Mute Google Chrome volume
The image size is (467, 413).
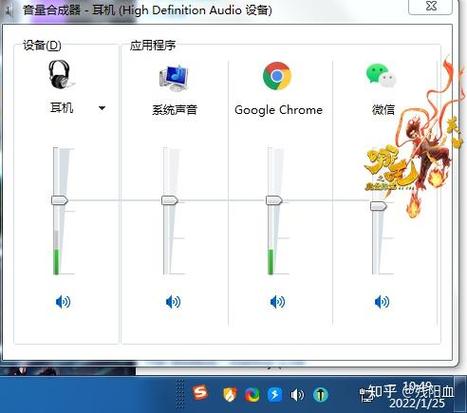[x=277, y=302]
